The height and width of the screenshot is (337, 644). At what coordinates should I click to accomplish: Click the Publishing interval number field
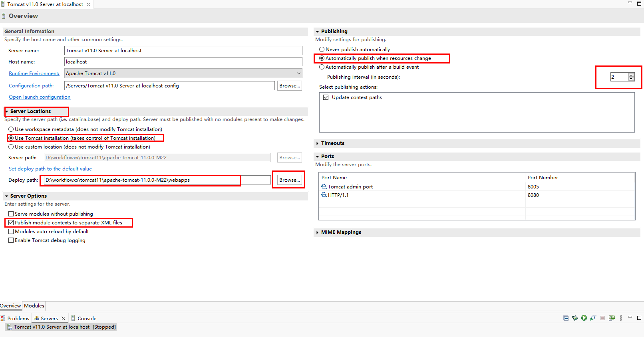619,77
